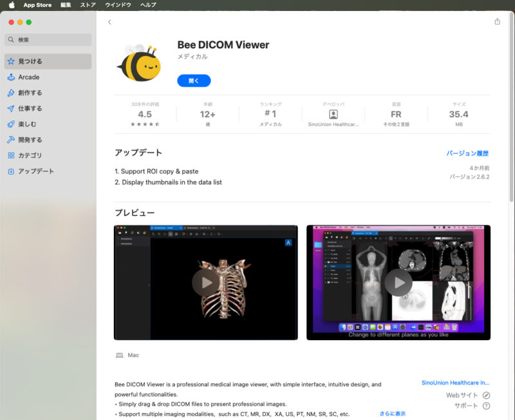
Task: Click the 検索 search field
Action: 48,40
